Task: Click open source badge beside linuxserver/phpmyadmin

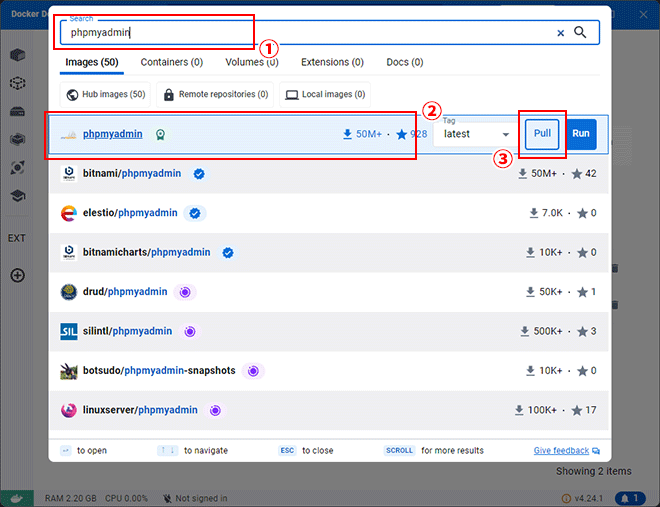Action: coord(215,410)
